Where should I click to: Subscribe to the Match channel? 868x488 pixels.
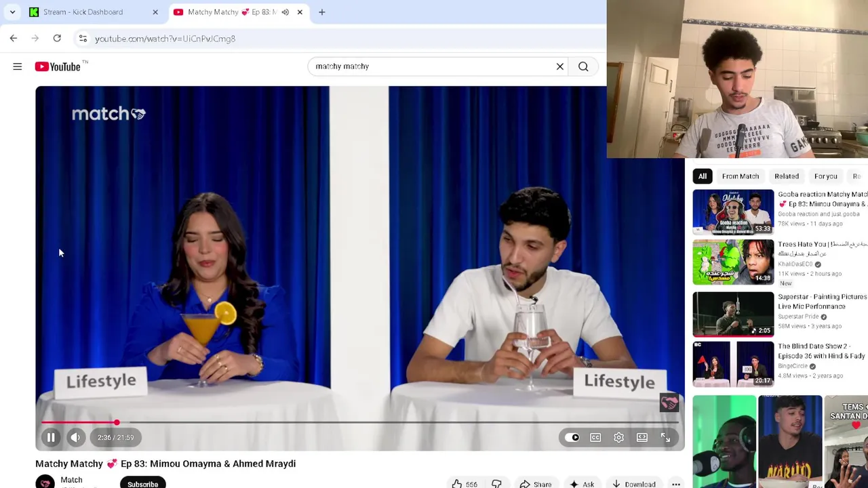click(x=143, y=483)
